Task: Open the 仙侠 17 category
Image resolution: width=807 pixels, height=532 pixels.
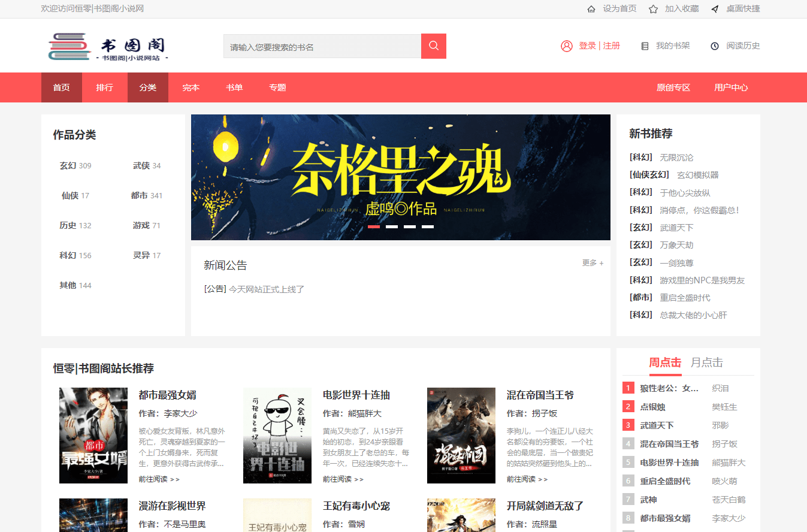Action: click(75, 196)
